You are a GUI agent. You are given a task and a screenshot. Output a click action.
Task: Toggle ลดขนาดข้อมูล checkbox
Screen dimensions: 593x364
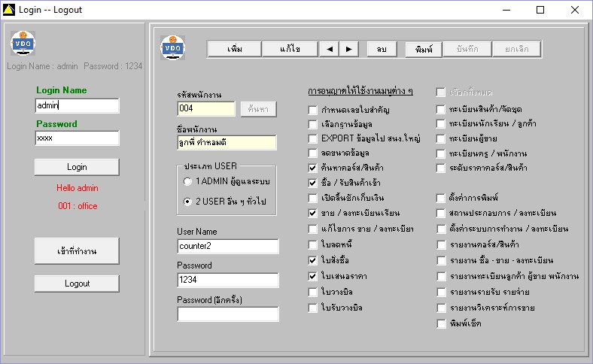tap(312, 153)
